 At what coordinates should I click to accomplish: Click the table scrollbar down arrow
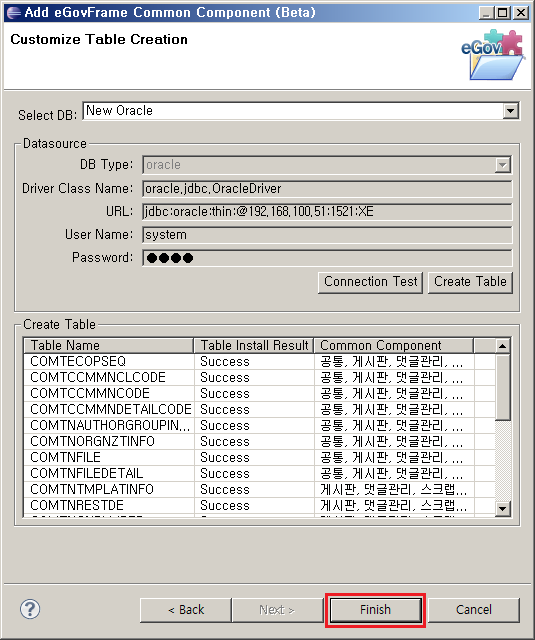[503, 509]
